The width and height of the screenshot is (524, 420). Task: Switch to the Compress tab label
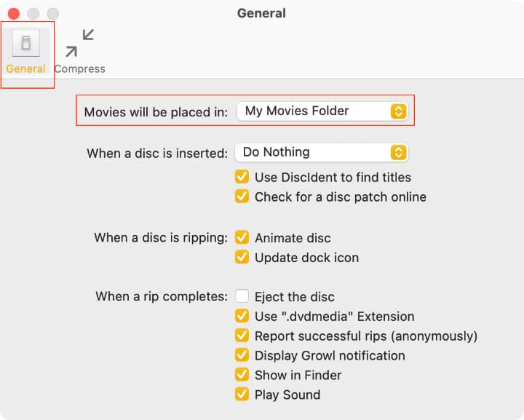point(80,69)
